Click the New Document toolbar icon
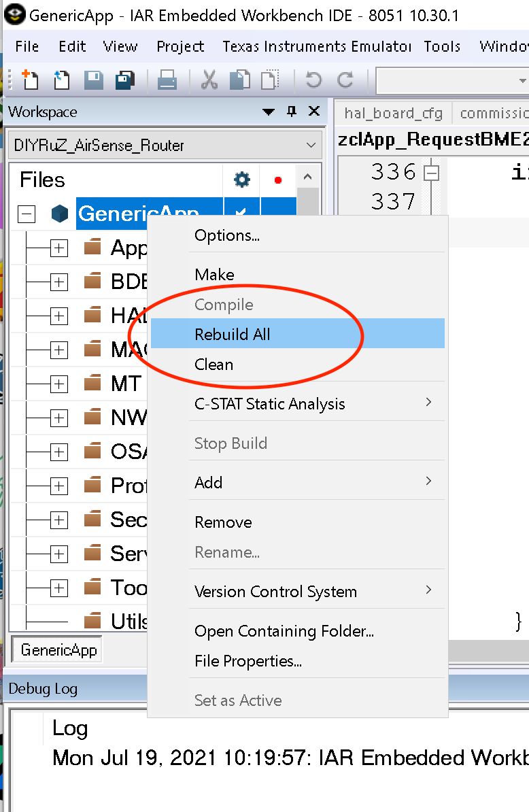Image resolution: width=529 pixels, height=812 pixels. coord(30,80)
